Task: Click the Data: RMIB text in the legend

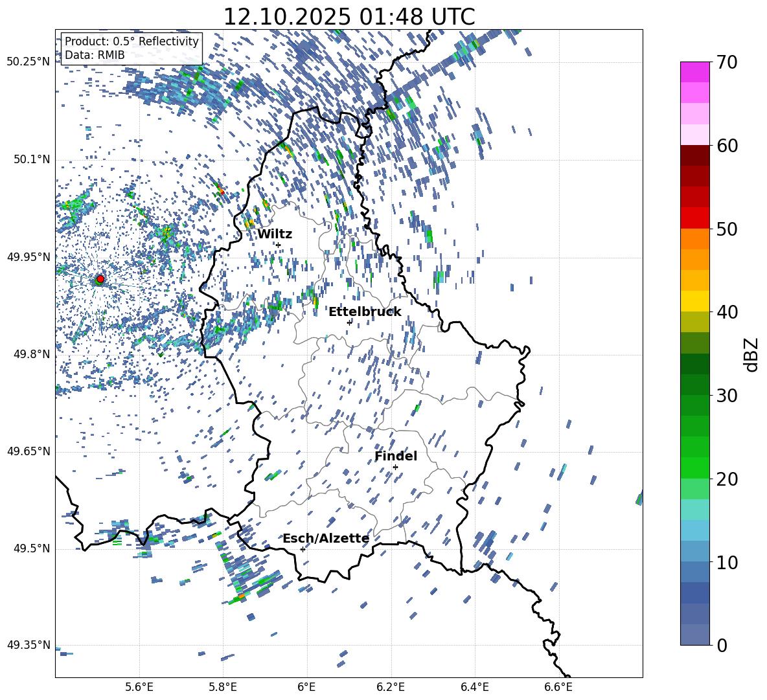Action: (95, 55)
